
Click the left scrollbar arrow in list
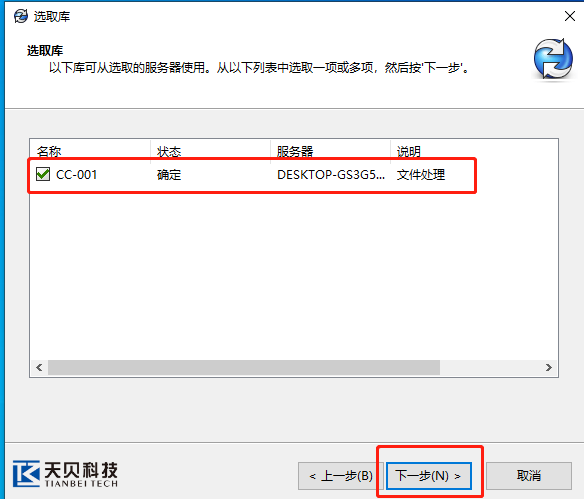point(39,368)
